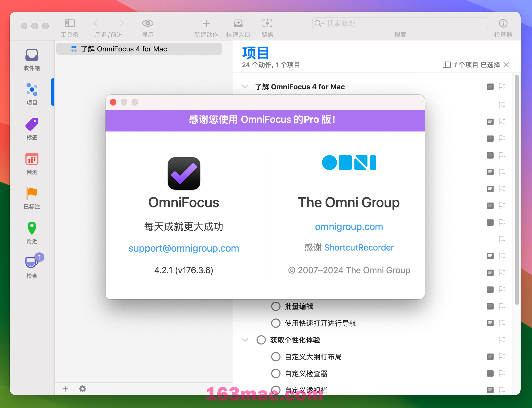Close the About OmniFocus window
Viewport: 532px width, 408px height.
(x=113, y=102)
